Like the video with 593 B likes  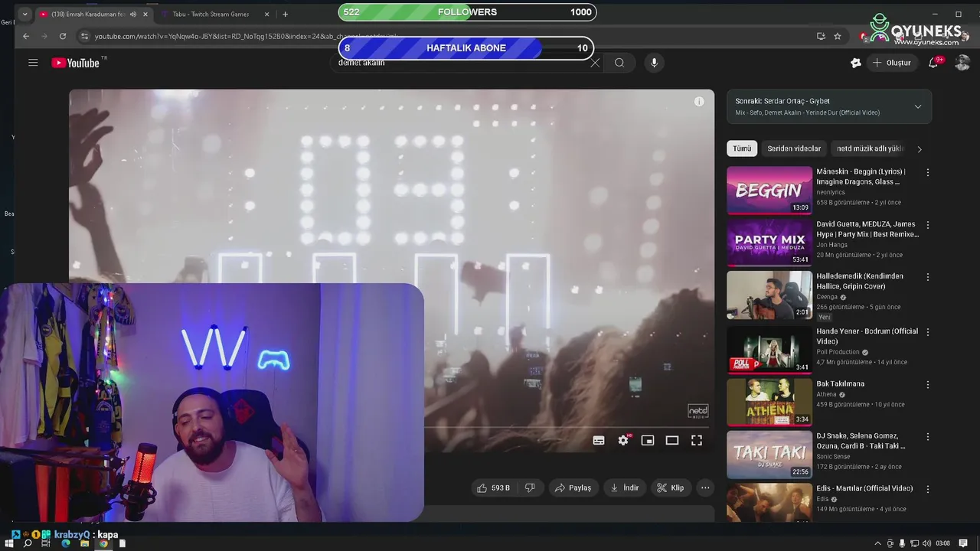point(493,487)
